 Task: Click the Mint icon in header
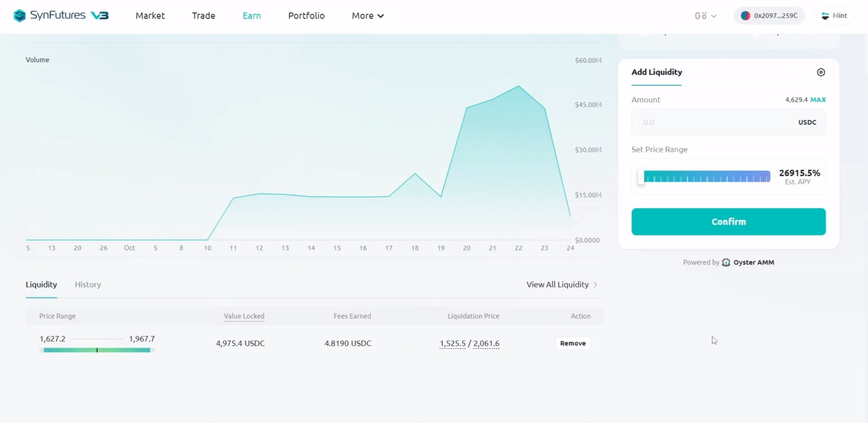click(825, 16)
